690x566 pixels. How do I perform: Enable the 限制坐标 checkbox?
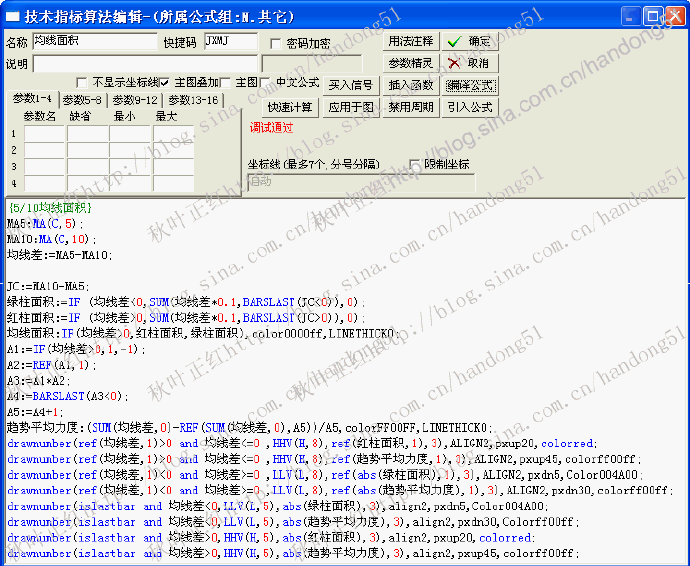pyautogui.click(x=414, y=165)
